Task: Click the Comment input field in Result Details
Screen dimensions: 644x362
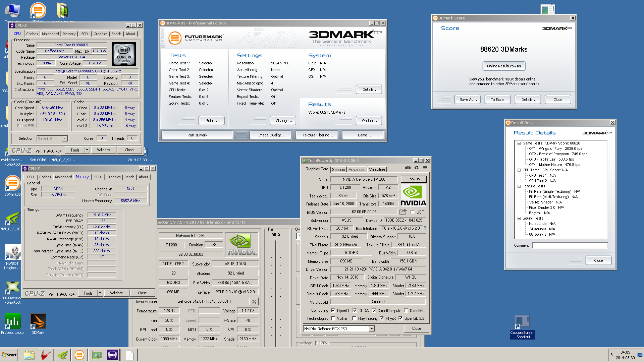Action: click(570, 245)
